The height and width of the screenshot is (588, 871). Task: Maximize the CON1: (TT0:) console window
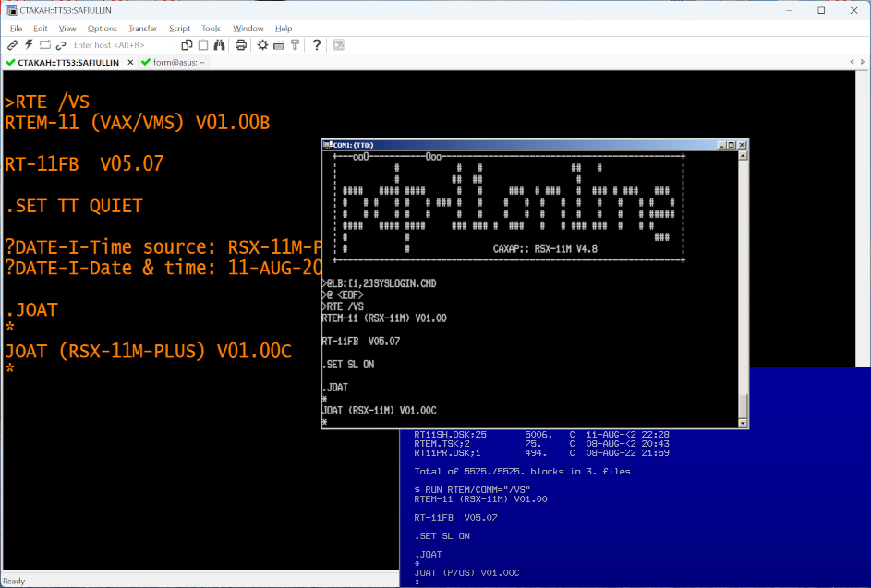pyautogui.click(x=730, y=145)
